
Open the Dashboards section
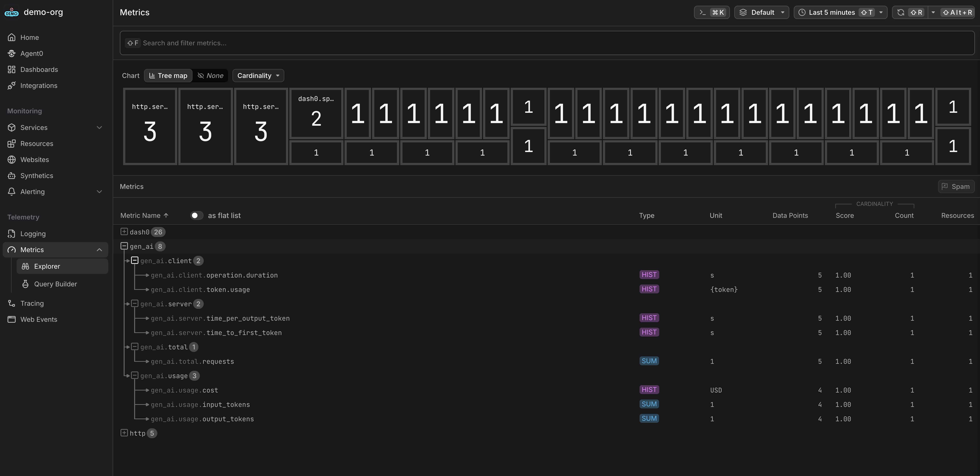point(39,69)
